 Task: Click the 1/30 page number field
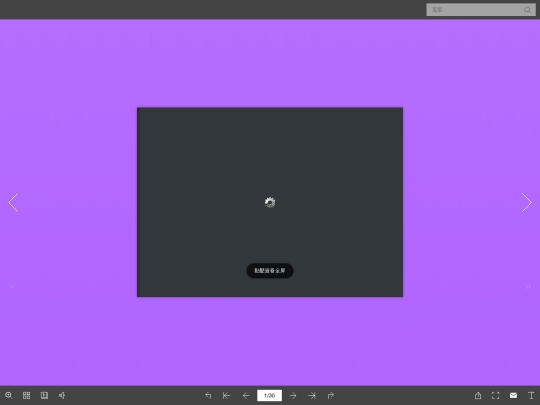coord(269,395)
